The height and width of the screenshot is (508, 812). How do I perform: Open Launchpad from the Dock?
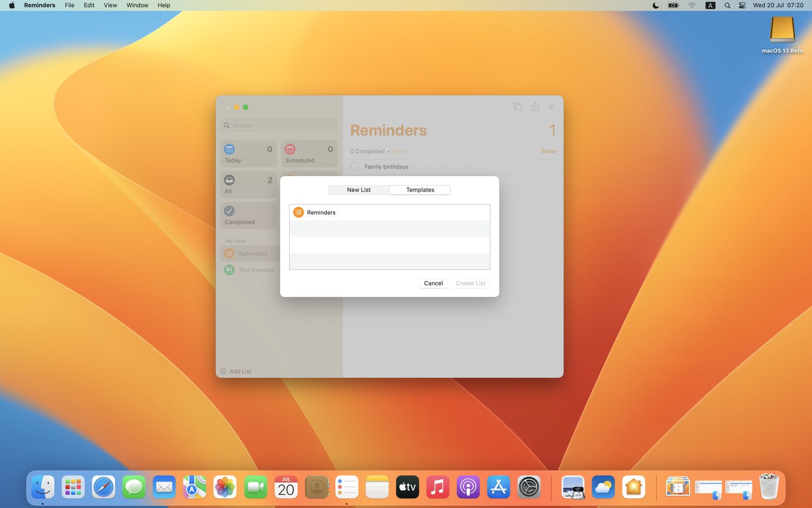point(73,487)
